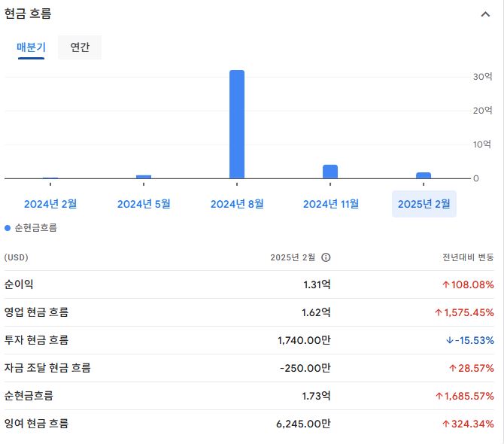Select the 2024년 11월 period
The height and width of the screenshot is (444, 504).
pyautogui.click(x=331, y=204)
